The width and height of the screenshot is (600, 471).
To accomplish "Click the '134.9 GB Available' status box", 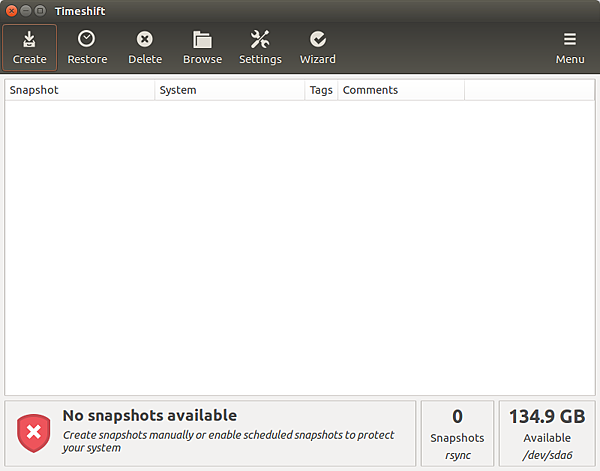I will point(547,433).
